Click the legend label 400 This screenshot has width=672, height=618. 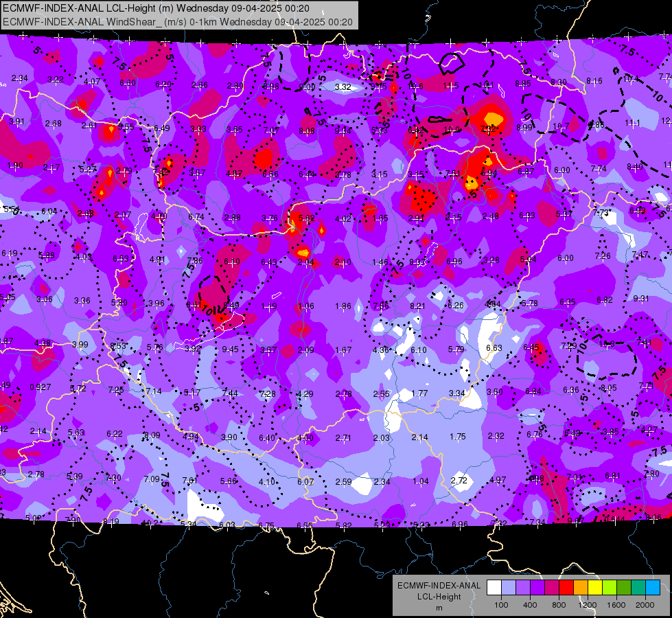point(530,605)
